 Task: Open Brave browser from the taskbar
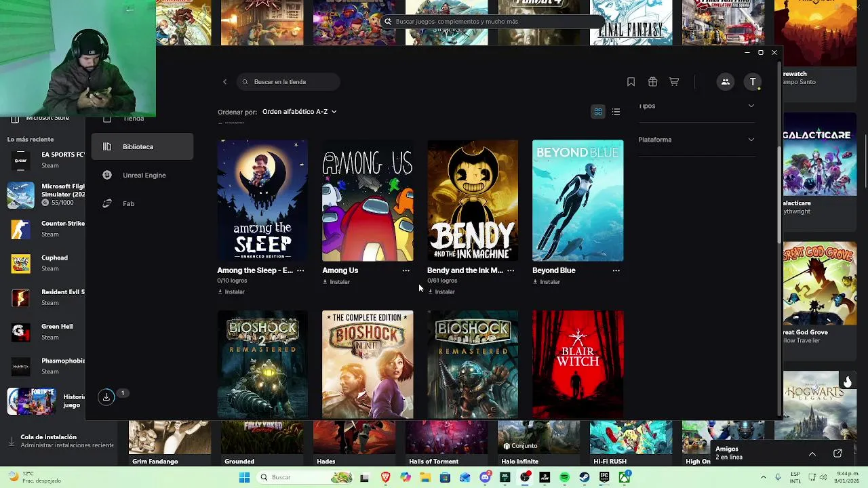[386, 478]
